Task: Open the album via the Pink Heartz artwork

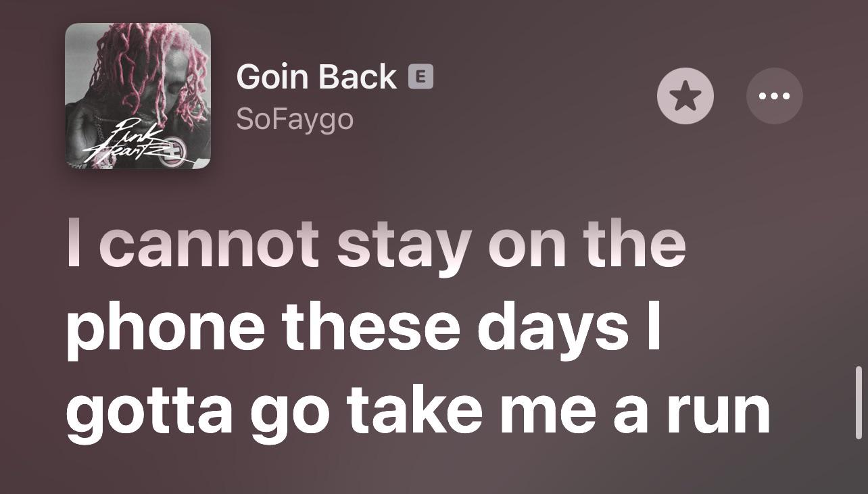Action: (138, 96)
